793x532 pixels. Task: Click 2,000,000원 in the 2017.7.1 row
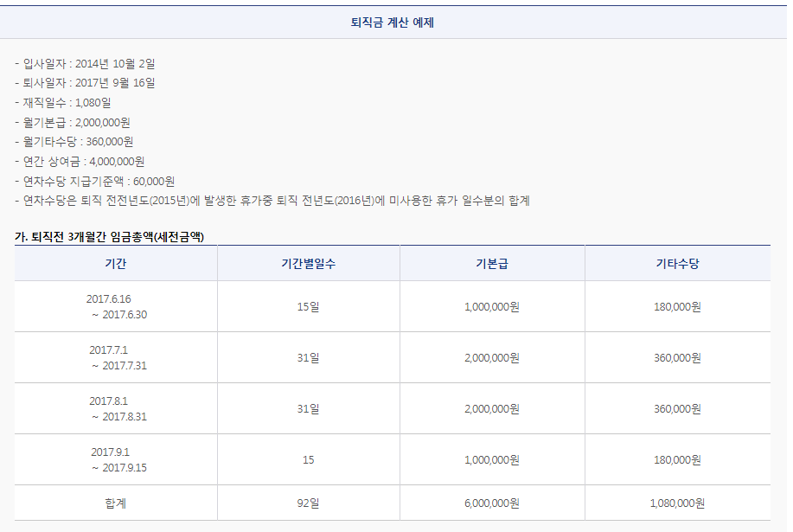tap(492, 358)
